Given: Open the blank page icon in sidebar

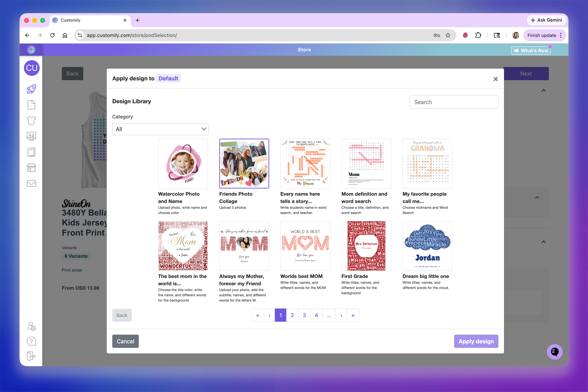Looking at the screenshot, I should pos(31,105).
